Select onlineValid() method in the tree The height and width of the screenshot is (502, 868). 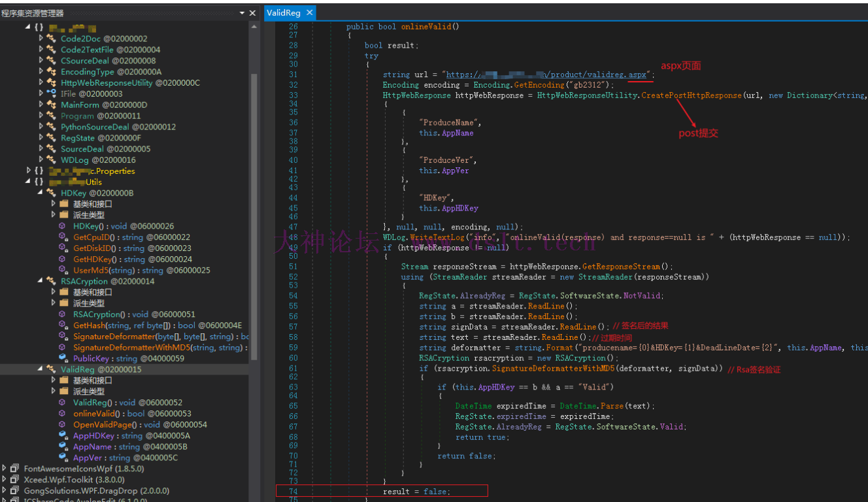(97, 414)
